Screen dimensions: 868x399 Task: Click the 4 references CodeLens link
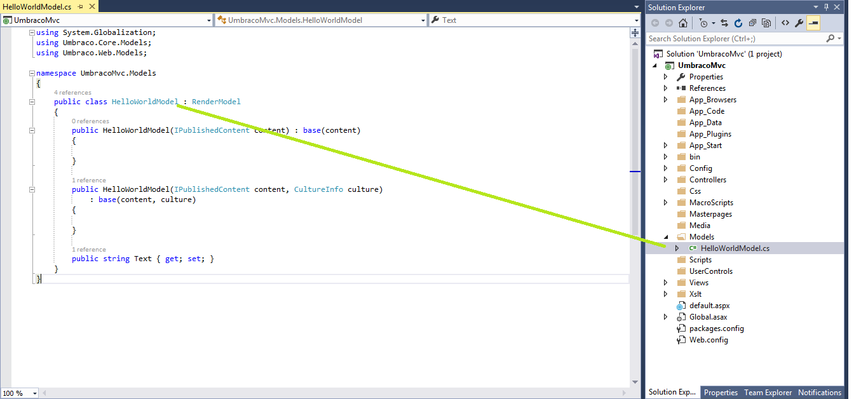click(72, 92)
